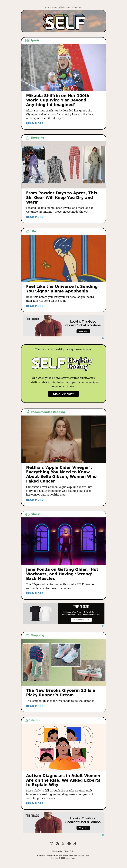Click the Life category icon

(27, 231)
